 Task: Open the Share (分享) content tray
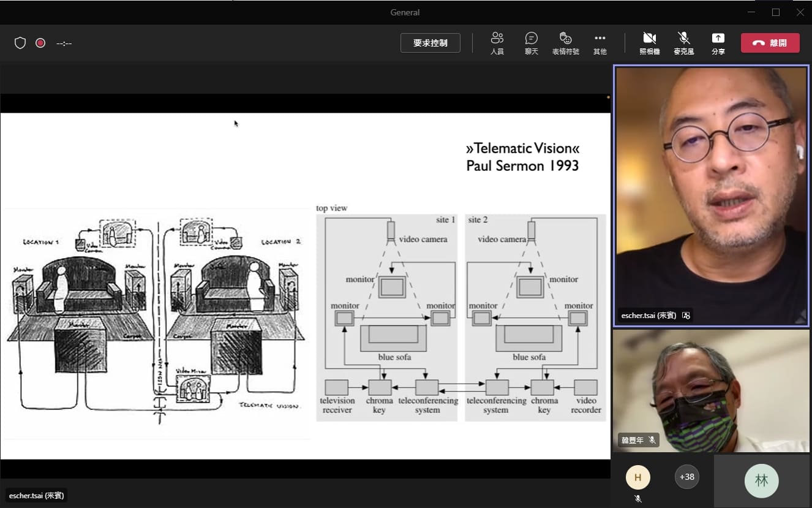click(x=718, y=43)
